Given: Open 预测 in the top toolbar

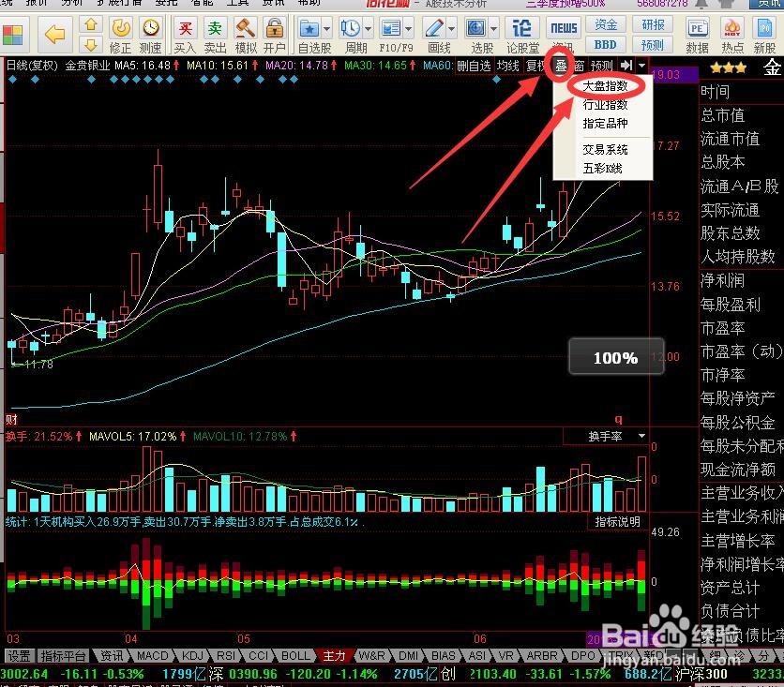Looking at the screenshot, I should 652,45.
